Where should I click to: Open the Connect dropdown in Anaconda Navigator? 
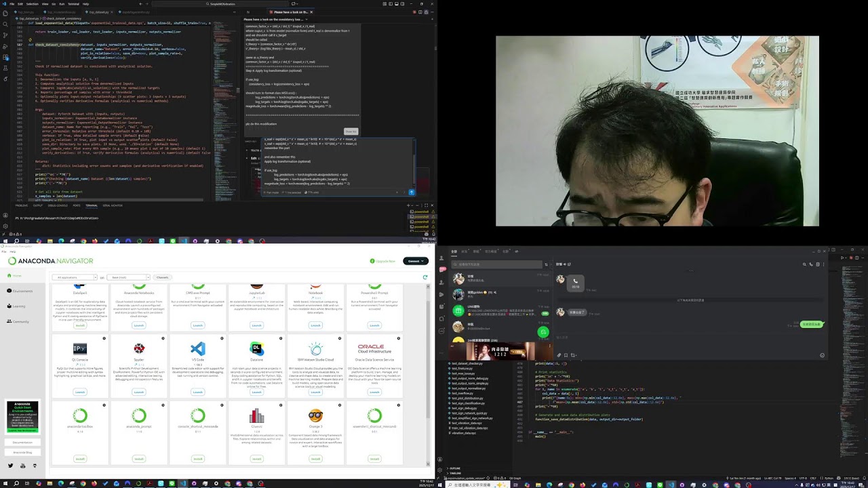pos(415,261)
